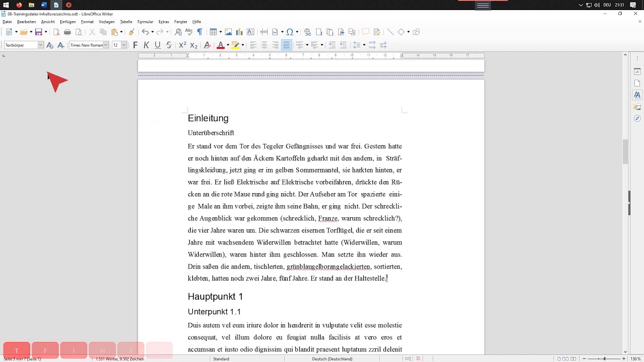The image size is (644, 362).
Task: Open the sidebar Gallery icon
Action: point(637,107)
